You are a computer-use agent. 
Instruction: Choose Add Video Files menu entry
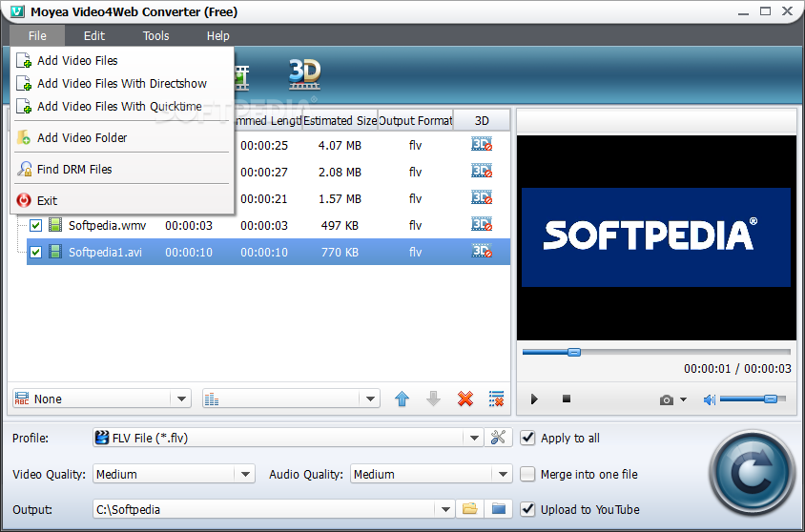click(x=122, y=60)
